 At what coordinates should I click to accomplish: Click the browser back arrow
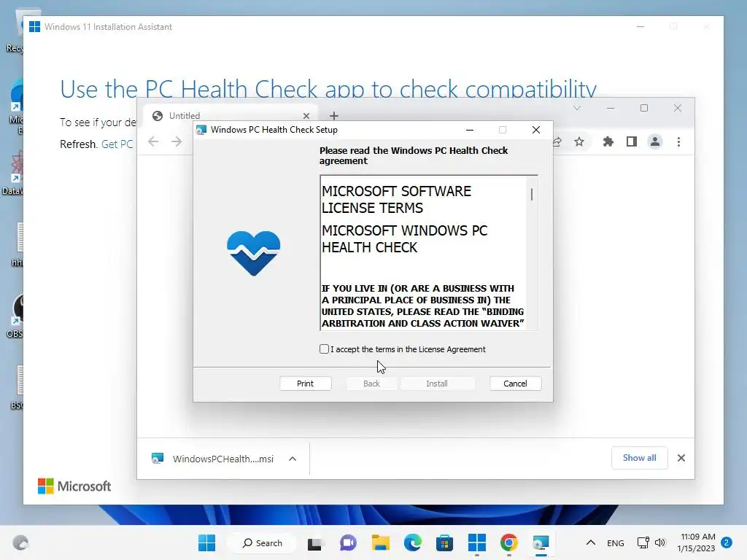coord(153,141)
